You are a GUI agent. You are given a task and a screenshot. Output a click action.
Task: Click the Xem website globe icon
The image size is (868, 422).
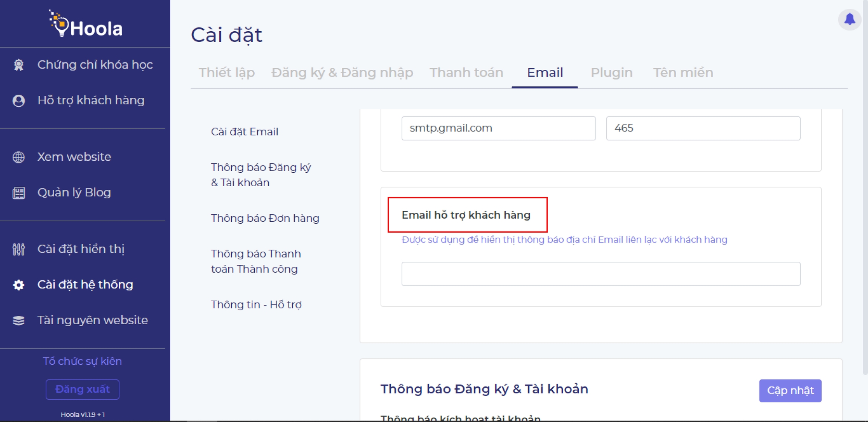click(18, 157)
